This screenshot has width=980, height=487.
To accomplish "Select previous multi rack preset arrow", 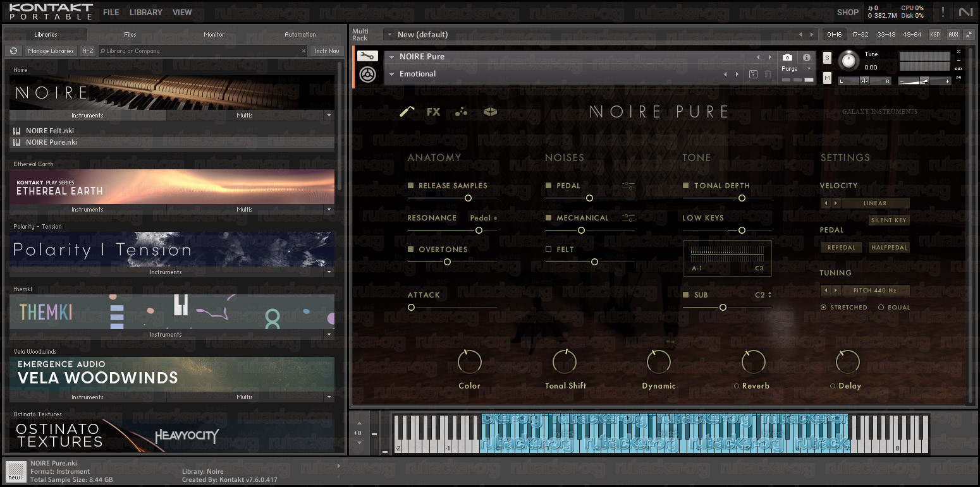I will point(801,35).
